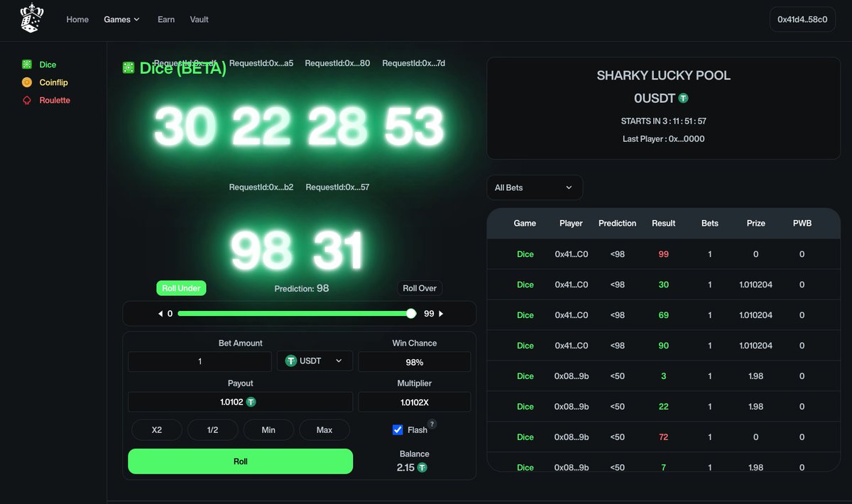This screenshot has height=504, width=852.
Task: Click the right arrow beside slider value 99
Action: (x=441, y=313)
